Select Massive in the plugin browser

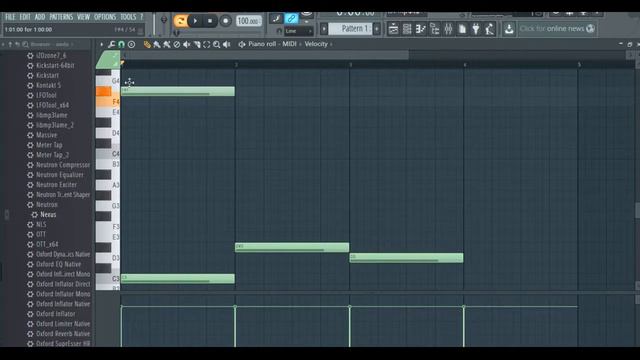[x=47, y=135]
